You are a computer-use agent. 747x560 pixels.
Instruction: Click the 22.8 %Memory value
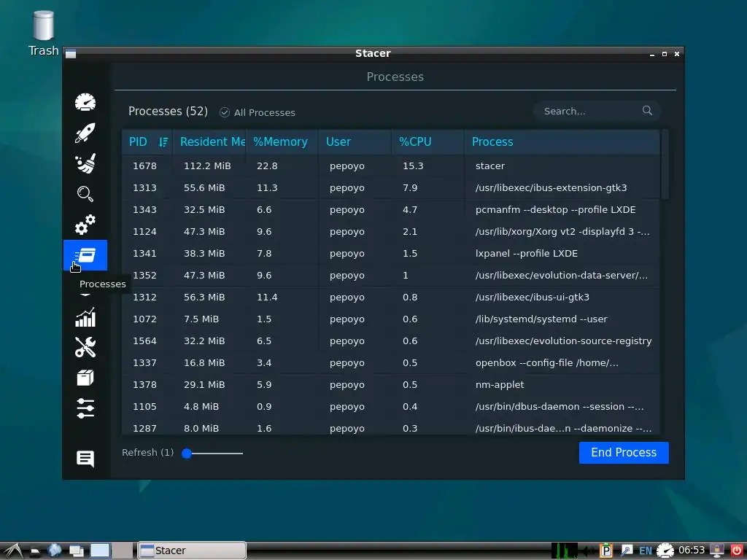click(x=267, y=166)
